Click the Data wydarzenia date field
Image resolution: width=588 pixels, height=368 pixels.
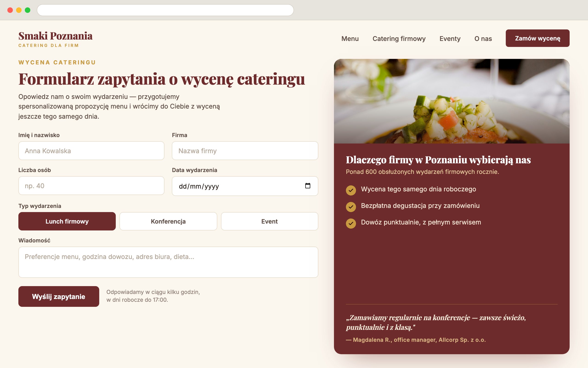(245, 186)
